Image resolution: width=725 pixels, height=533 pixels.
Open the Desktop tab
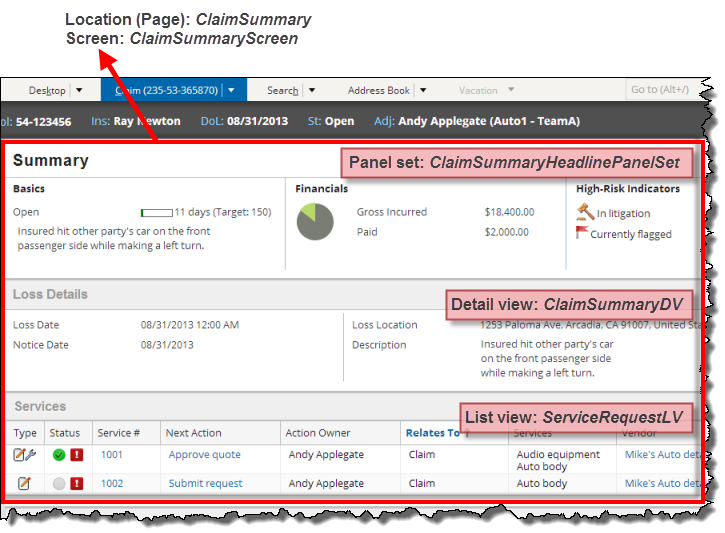(x=47, y=90)
